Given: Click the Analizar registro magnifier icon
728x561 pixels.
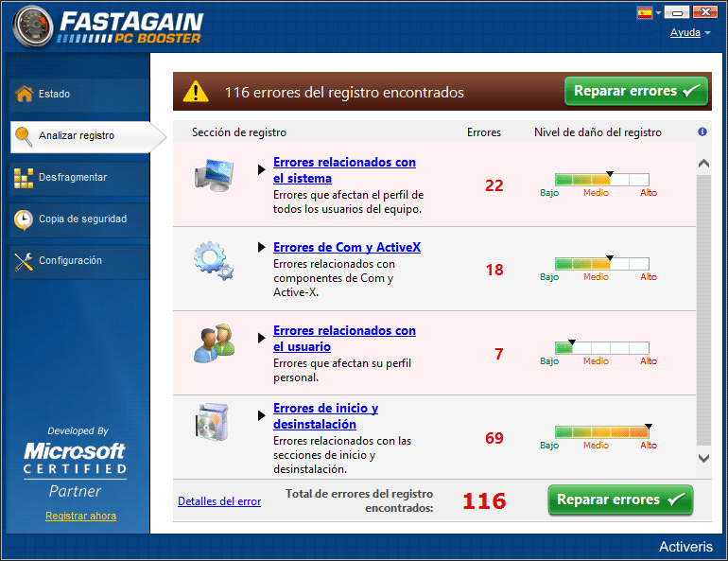Looking at the screenshot, I should (x=24, y=135).
